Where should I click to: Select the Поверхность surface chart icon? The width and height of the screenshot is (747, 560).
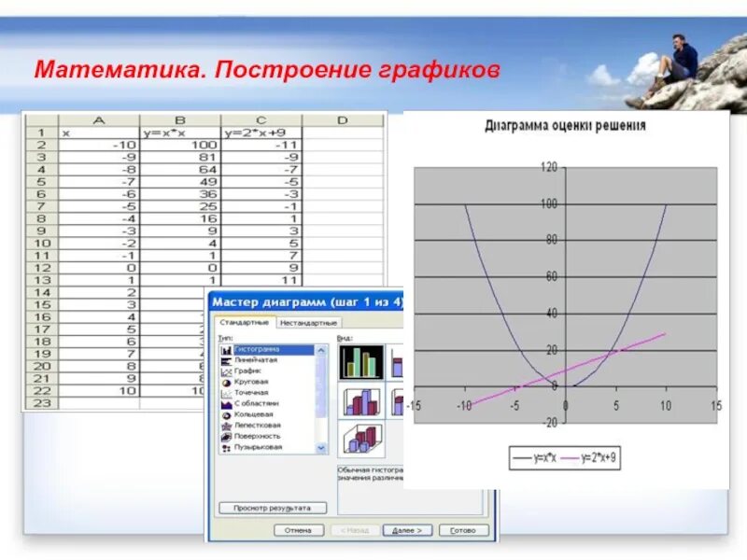[x=226, y=437]
